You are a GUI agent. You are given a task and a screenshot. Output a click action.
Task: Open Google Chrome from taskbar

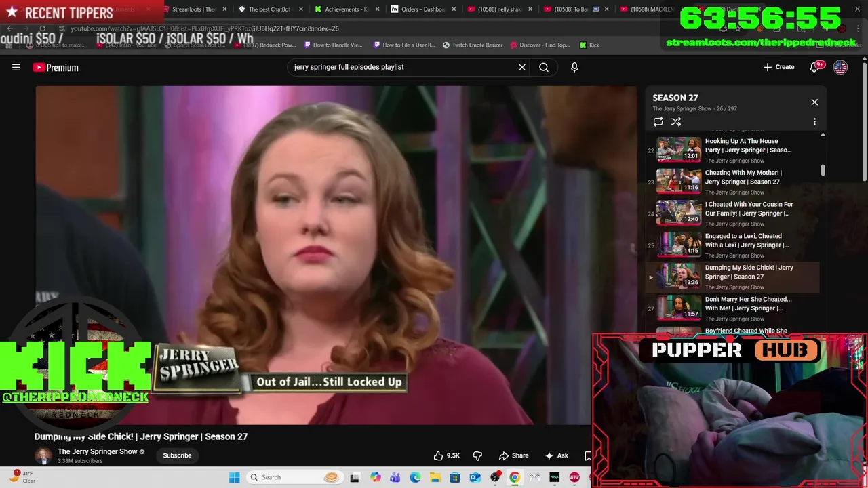(x=515, y=477)
